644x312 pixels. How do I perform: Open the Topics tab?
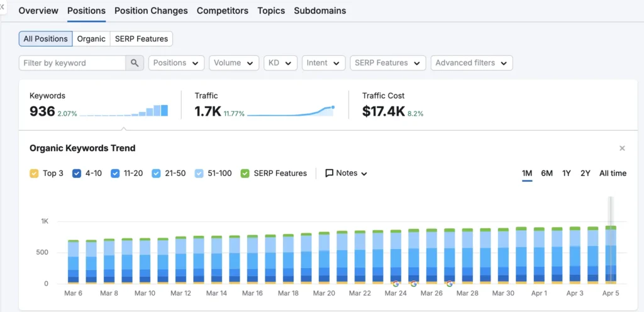pyautogui.click(x=271, y=11)
